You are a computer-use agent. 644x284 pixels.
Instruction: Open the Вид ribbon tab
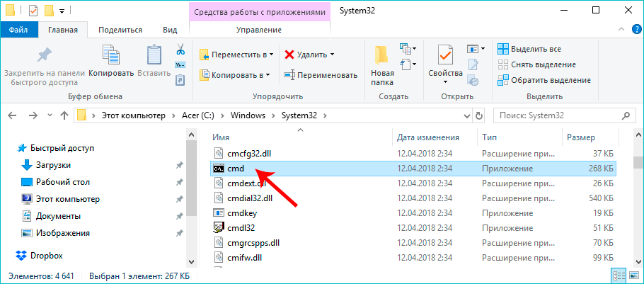coord(170,30)
